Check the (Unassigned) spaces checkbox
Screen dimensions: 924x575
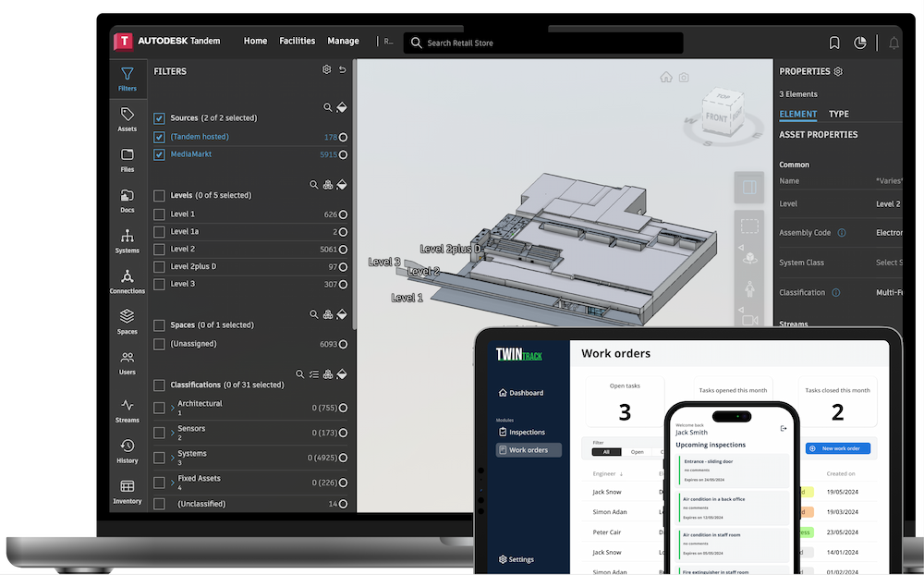click(x=159, y=344)
